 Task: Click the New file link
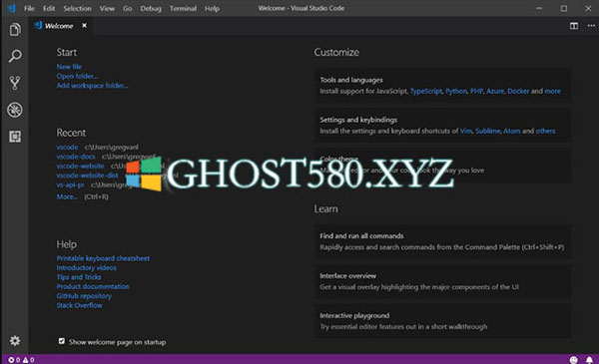(x=69, y=67)
